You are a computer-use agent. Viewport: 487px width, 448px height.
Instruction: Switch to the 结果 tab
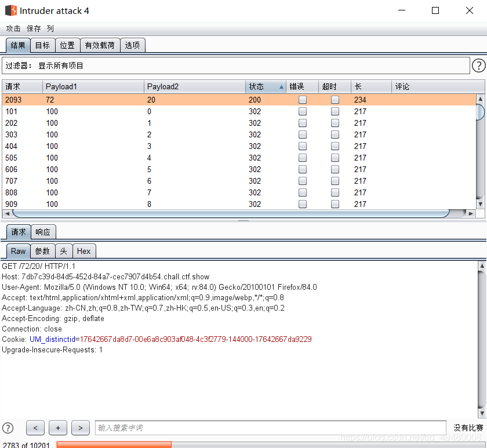(x=18, y=45)
